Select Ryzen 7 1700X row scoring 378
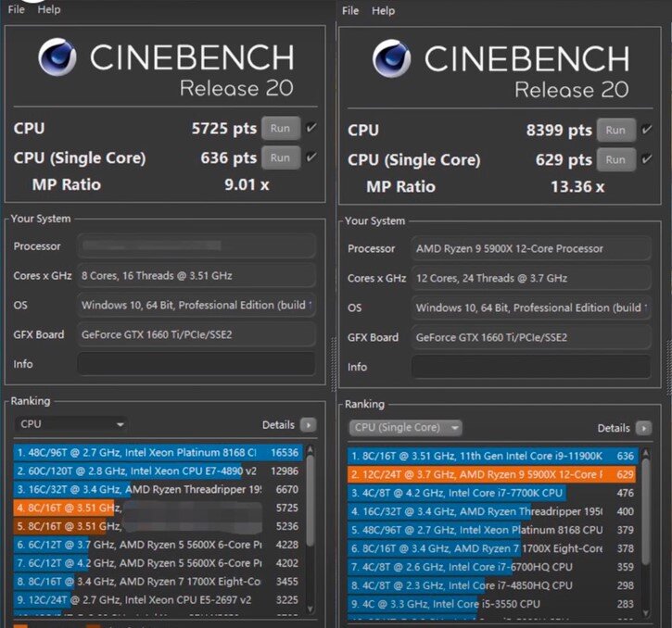Viewport: 672px width, 628px height. (x=493, y=548)
